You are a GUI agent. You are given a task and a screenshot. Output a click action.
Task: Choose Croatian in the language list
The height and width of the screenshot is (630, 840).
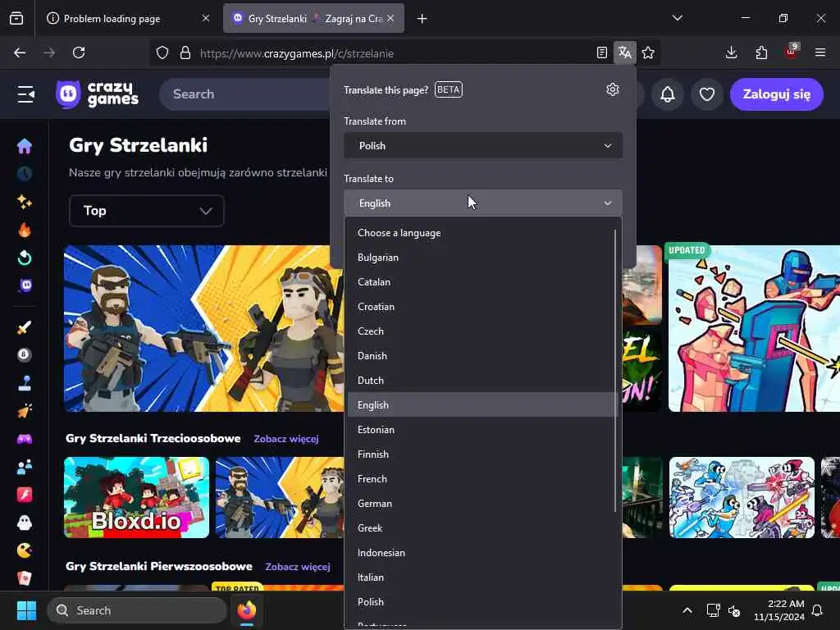point(481,307)
